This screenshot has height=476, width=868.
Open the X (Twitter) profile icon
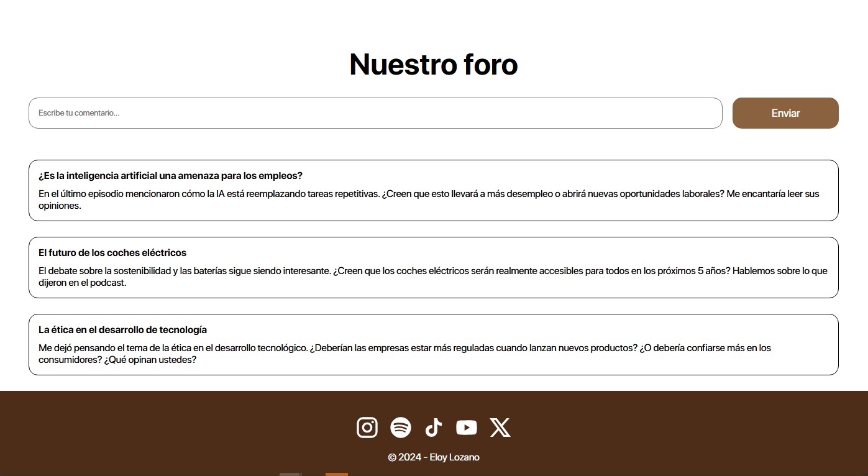tap(500, 428)
